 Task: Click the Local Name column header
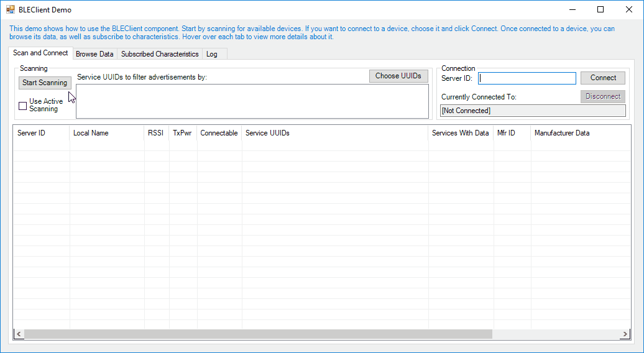coord(107,133)
